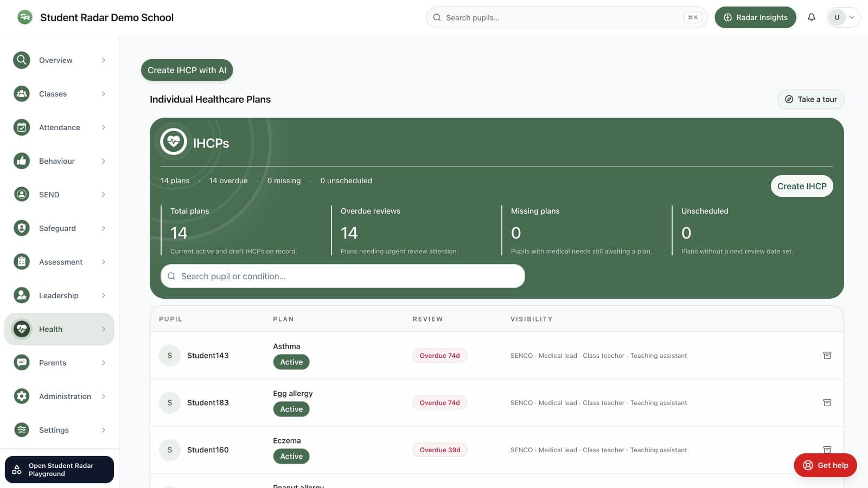Sort by the PUPIL column header

pos(170,319)
